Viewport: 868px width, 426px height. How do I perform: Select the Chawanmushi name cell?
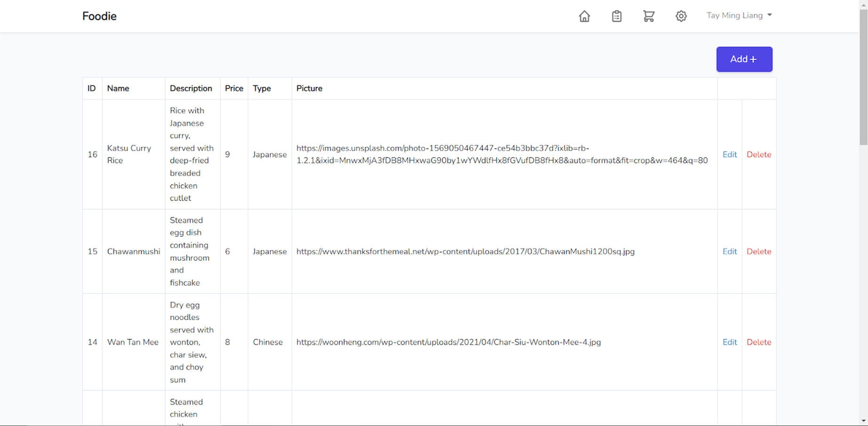click(x=133, y=251)
